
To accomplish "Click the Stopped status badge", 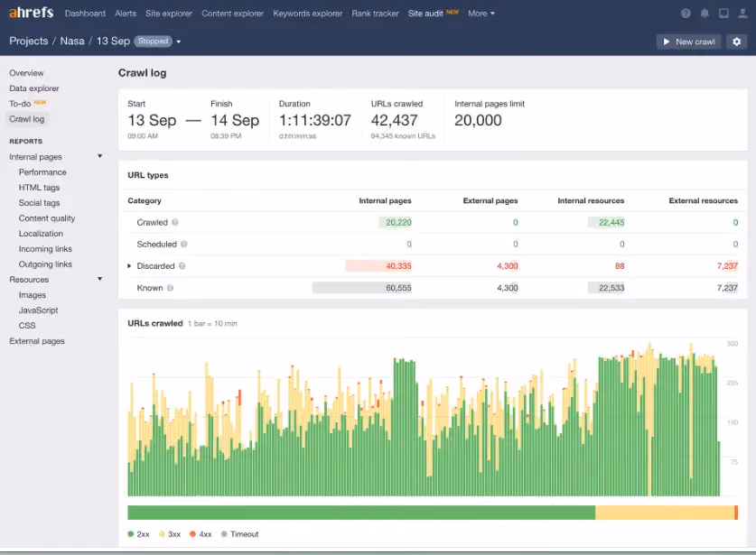I will [x=153, y=41].
